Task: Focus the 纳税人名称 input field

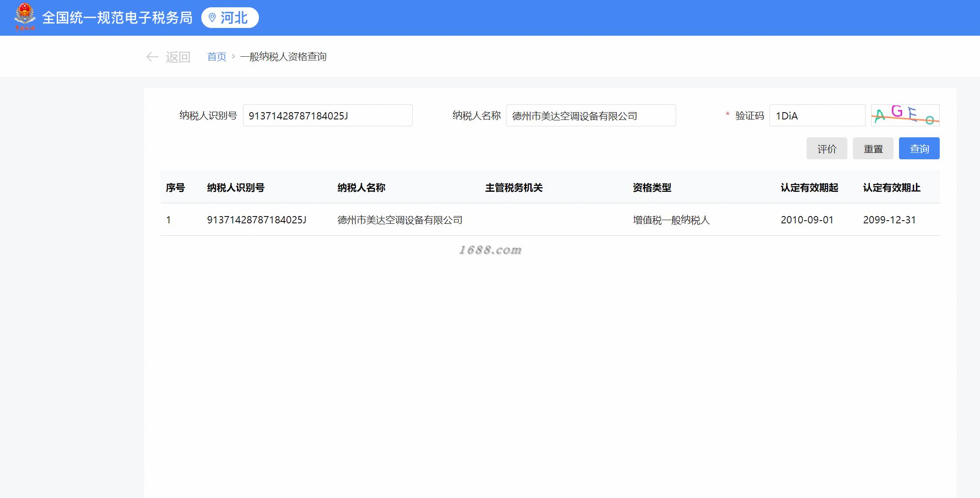Action: pos(590,116)
